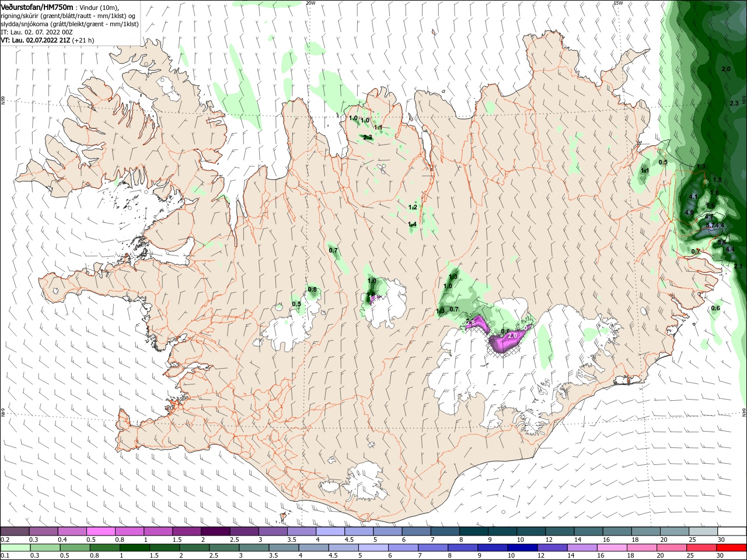Select deep blue 10 swatch in lower legend
The width and height of the screenshot is (747, 560).
click(522, 548)
